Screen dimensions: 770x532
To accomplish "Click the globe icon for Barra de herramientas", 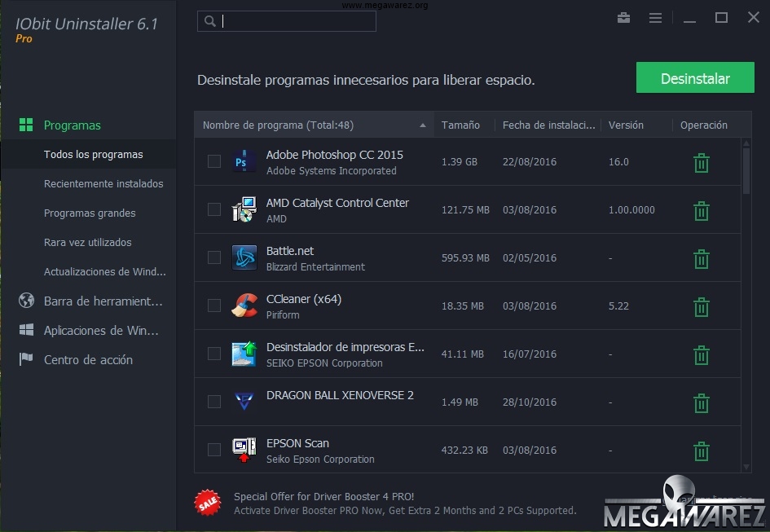I will coord(26,300).
